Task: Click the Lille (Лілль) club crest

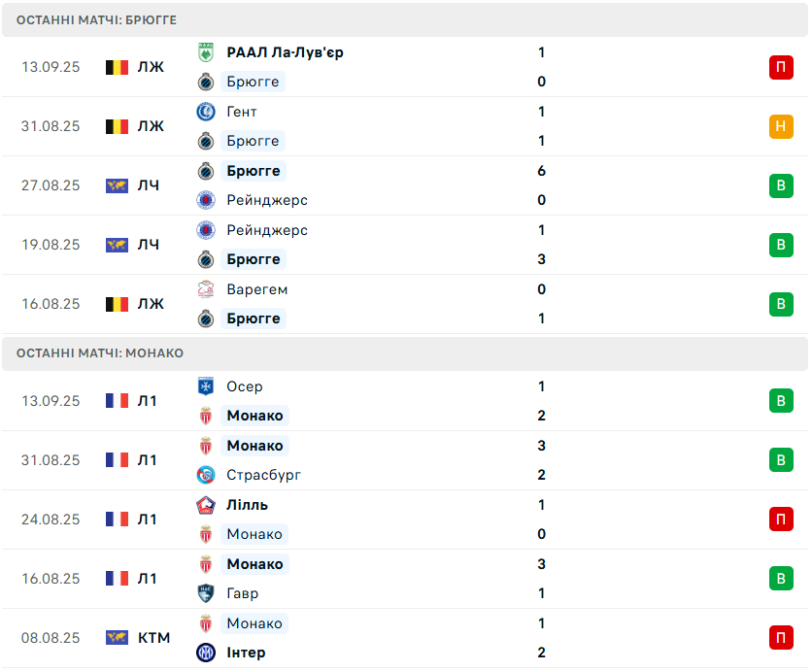Action: [206, 505]
